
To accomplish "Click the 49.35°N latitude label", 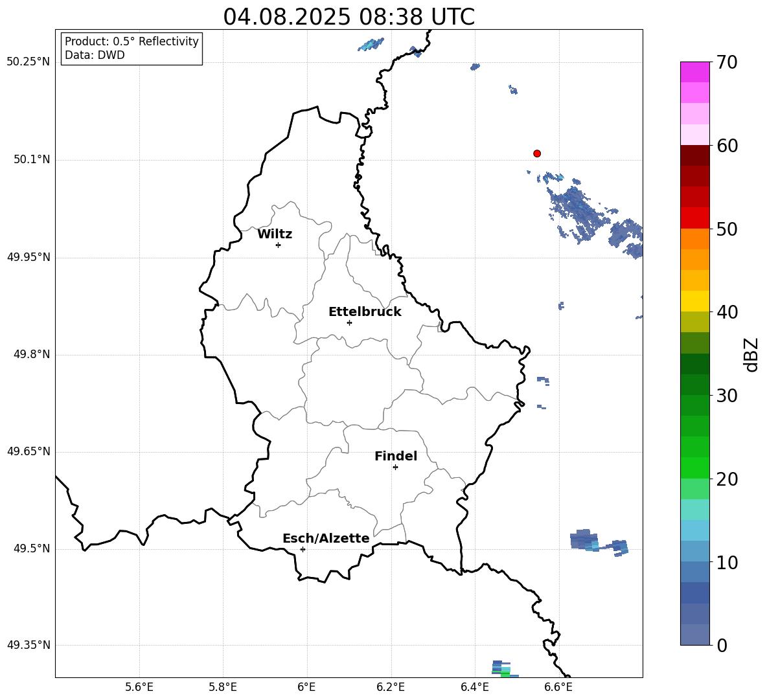I will point(29,645).
